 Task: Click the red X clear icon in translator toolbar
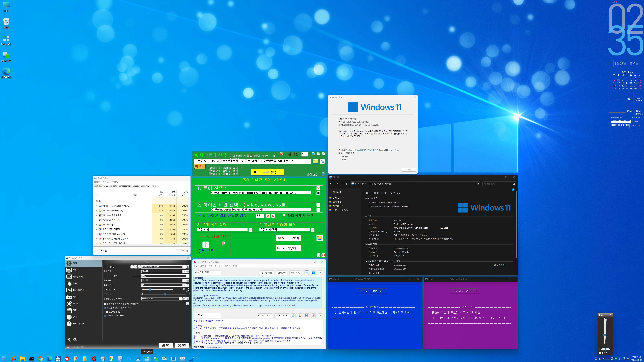300,316
